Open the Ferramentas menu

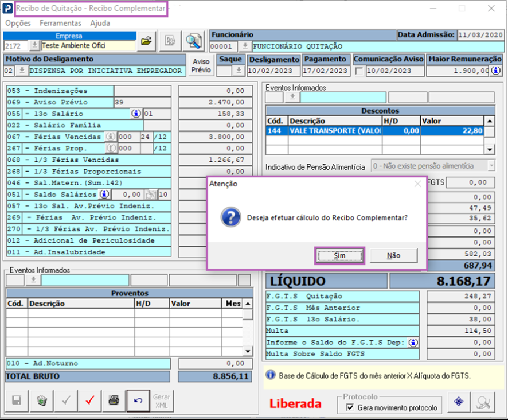pyautogui.click(x=60, y=23)
